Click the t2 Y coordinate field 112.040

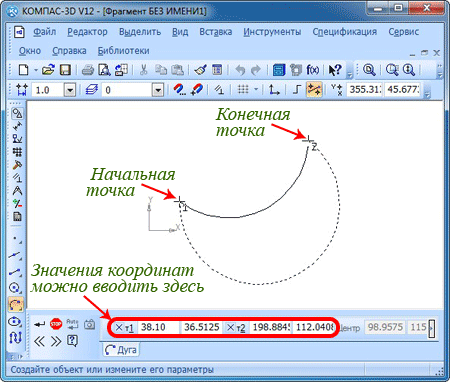315,327
